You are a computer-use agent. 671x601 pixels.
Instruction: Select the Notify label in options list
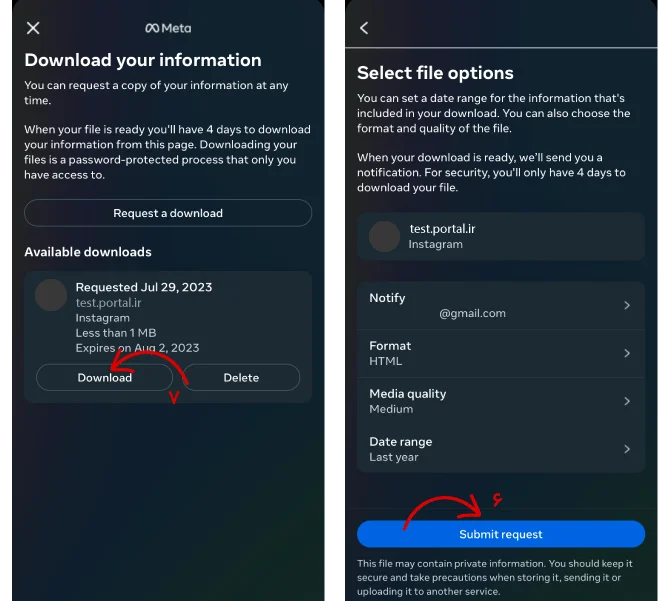(387, 298)
